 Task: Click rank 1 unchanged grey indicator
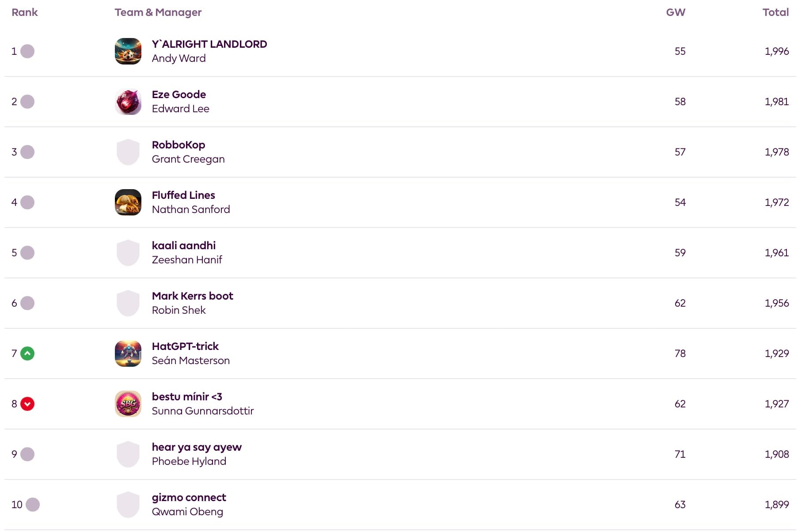(x=27, y=51)
